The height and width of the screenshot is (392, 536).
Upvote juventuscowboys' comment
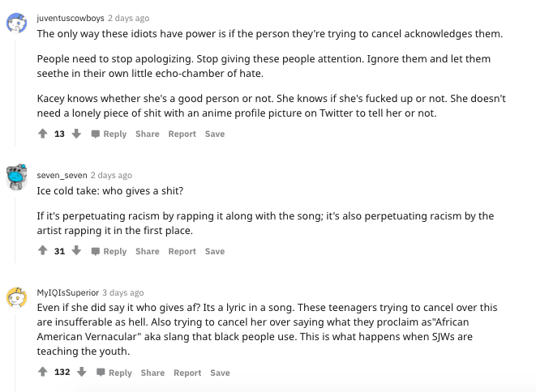click(x=42, y=134)
